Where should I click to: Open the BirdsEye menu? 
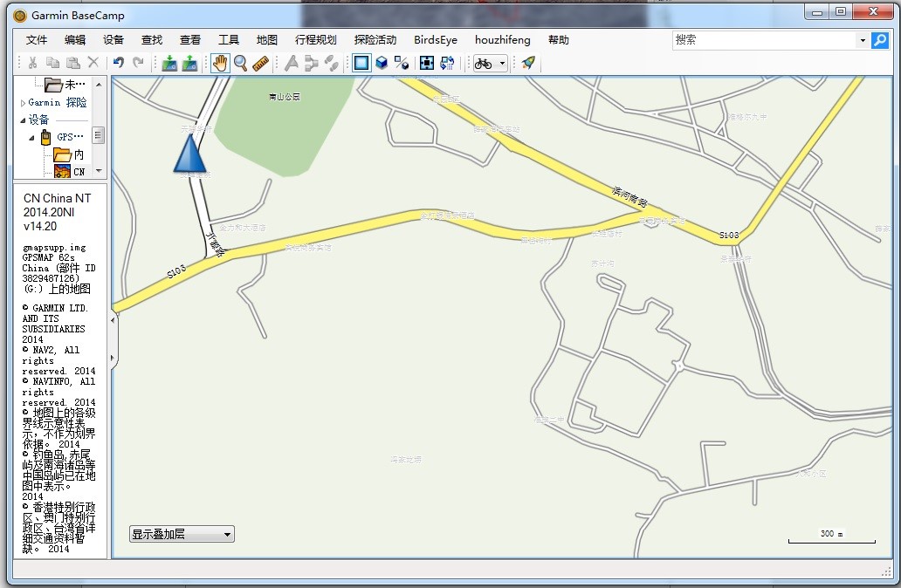436,39
